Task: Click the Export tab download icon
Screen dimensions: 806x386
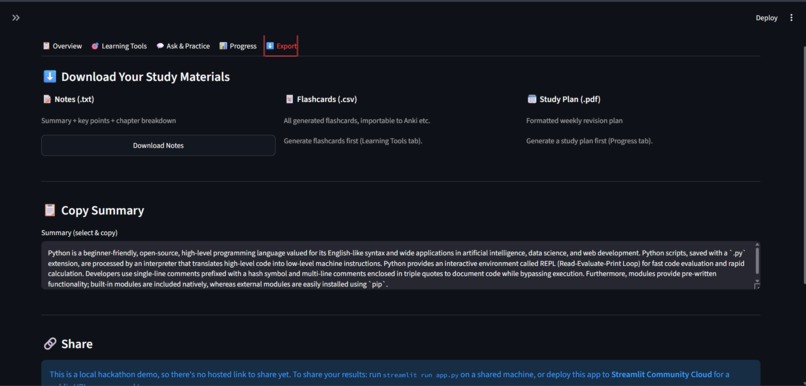Action: pos(270,46)
